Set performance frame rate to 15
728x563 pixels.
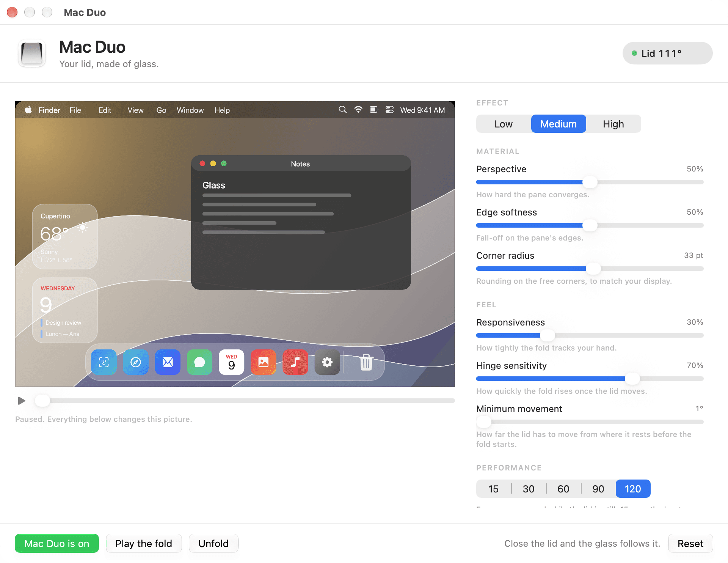coord(493,489)
